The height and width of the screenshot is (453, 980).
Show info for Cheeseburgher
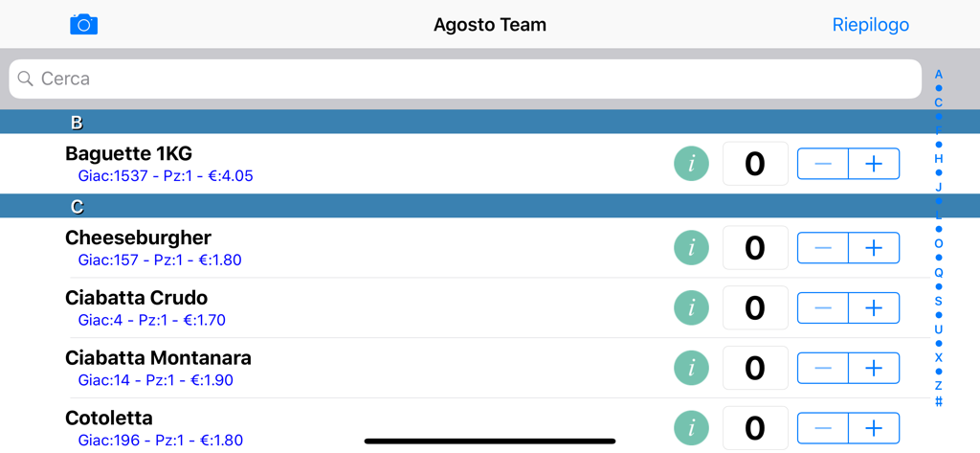click(691, 248)
